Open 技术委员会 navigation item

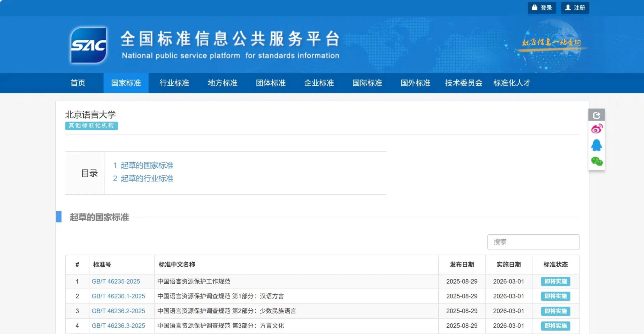pos(464,83)
